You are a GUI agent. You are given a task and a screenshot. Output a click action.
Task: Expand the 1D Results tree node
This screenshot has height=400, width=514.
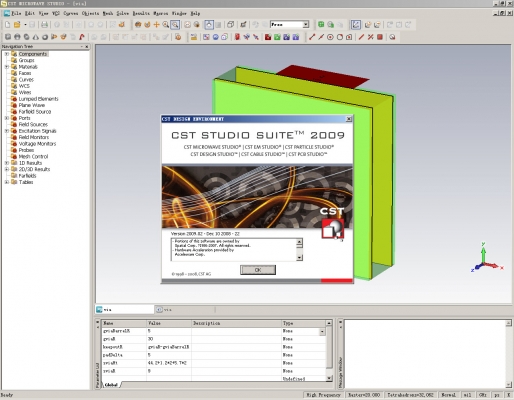(7, 163)
